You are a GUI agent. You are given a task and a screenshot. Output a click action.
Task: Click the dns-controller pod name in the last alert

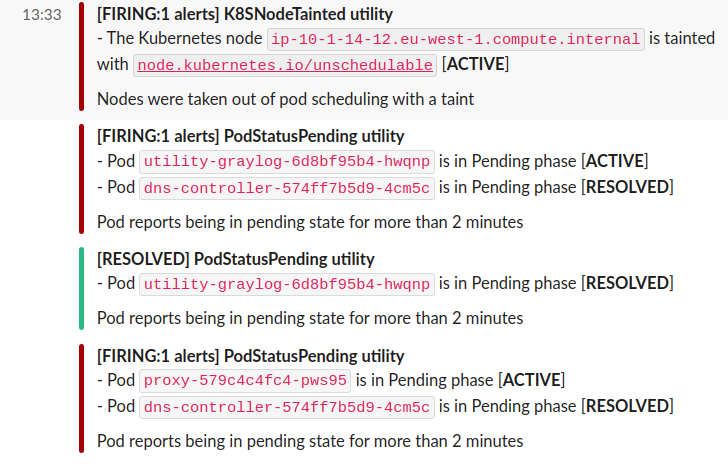[286, 407]
